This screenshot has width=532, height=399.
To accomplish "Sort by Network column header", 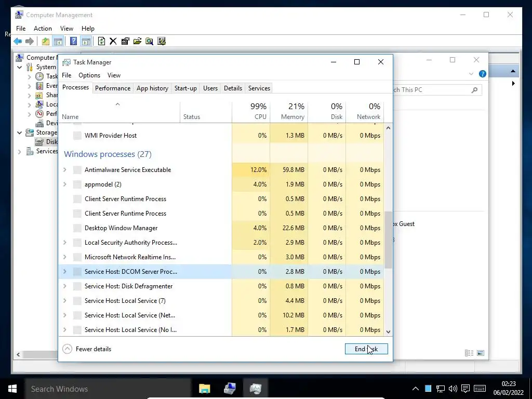I will click(x=365, y=111).
